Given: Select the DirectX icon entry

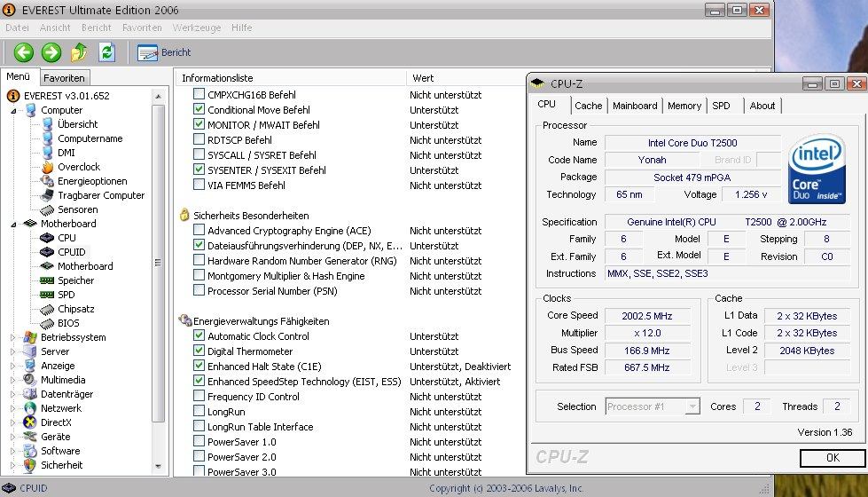Looking at the screenshot, I should coord(30,422).
